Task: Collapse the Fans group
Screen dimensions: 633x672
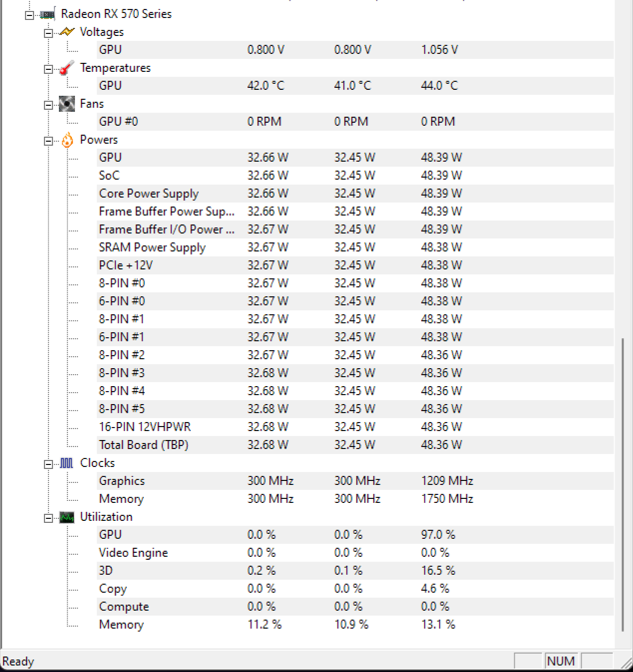Action: point(48,105)
